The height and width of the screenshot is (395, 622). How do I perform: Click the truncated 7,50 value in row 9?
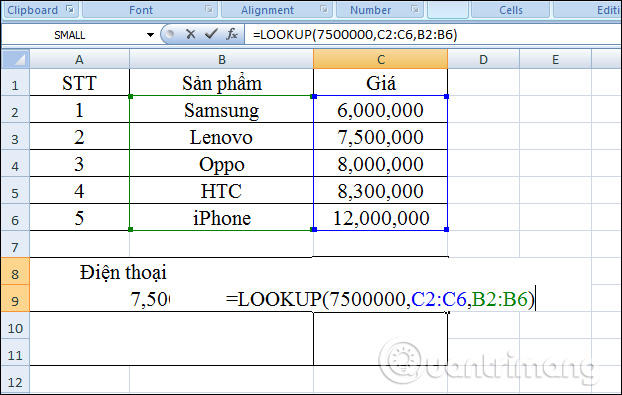tap(150, 299)
